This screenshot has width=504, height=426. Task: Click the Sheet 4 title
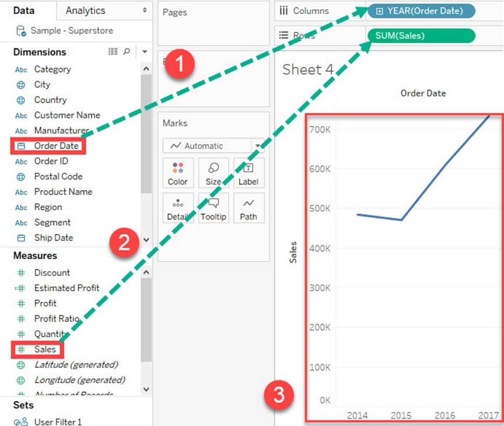(x=308, y=69)
